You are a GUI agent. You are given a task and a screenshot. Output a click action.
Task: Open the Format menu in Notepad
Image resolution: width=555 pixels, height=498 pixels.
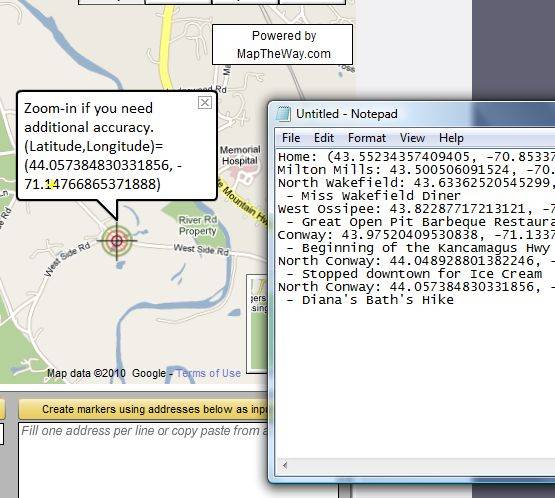[x=367, y=138]
